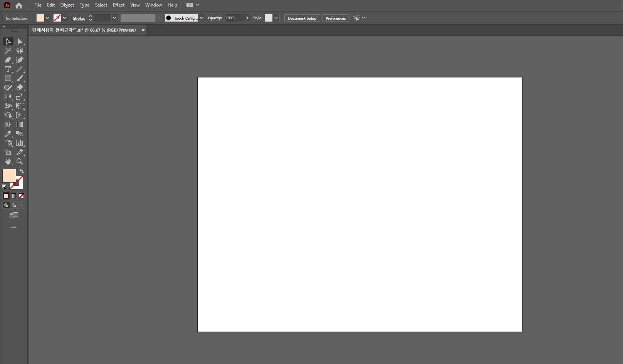Image resolution: width=623 pixels, height=364 pixels.
Task: Enable Draw Normal mode
Action: [x=6, y=205]
